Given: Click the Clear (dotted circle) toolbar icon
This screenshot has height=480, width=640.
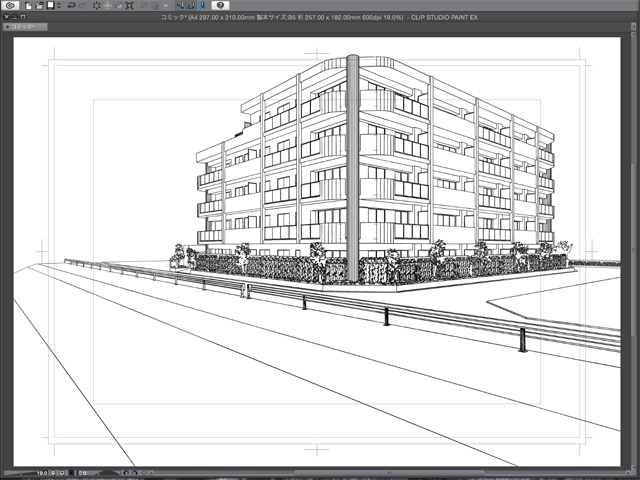Looking at the screenshot, I should tap(97, 5).
